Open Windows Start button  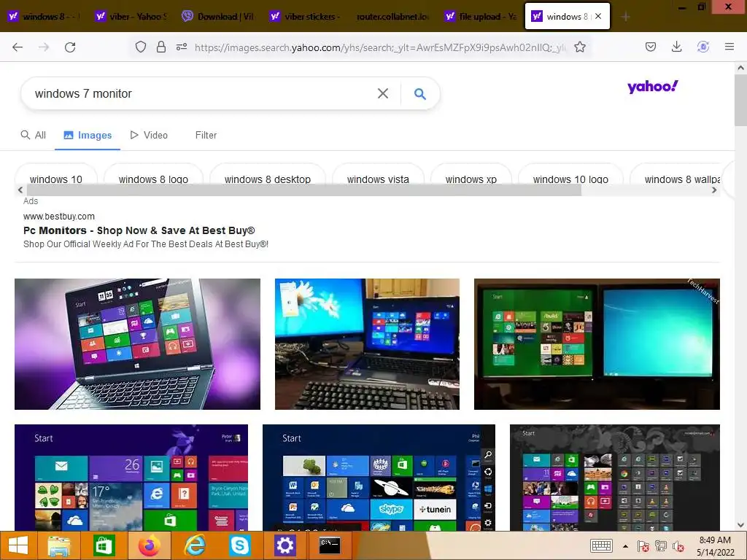(18, 545)
